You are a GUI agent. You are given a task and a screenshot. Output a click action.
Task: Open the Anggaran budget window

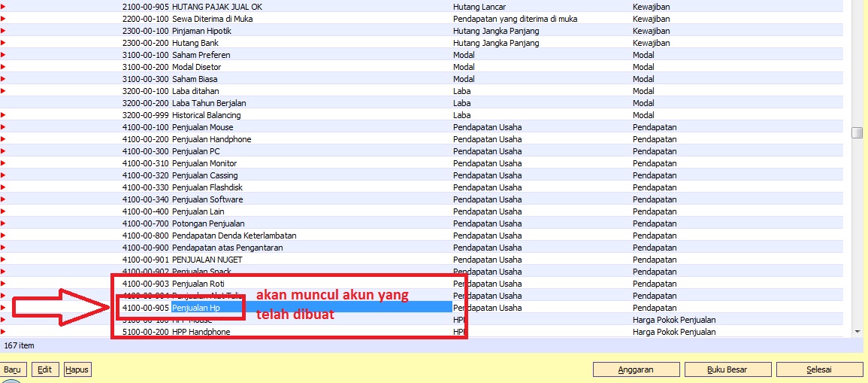pos(635,369)
